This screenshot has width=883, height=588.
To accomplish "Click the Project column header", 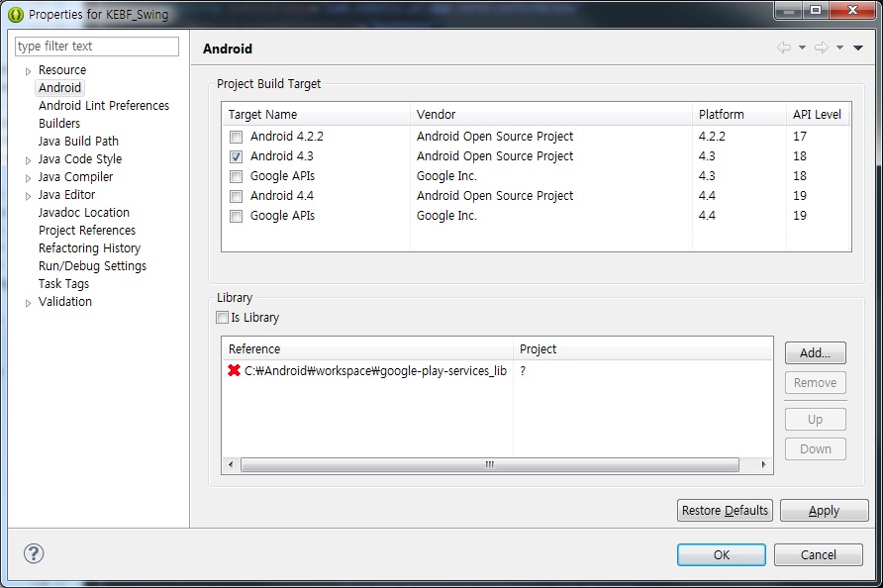I will pyautogui.click(x=642, y=349).
